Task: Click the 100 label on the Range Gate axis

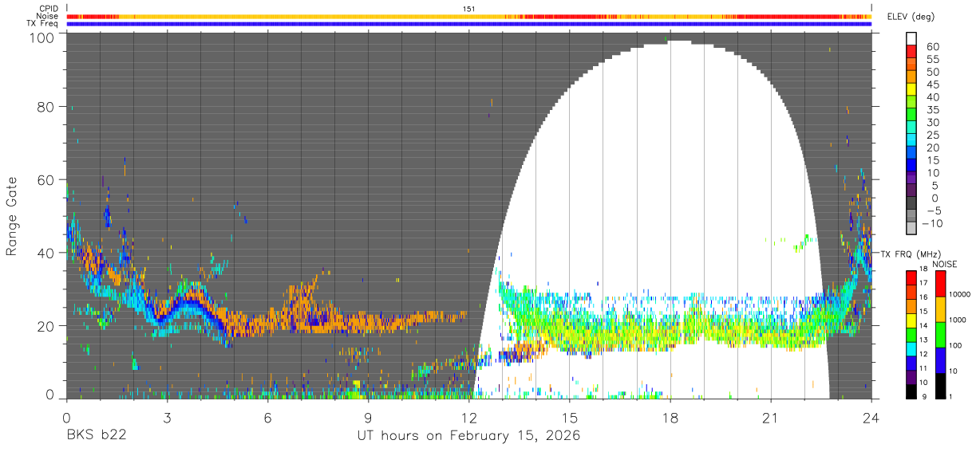Action: 41,37
